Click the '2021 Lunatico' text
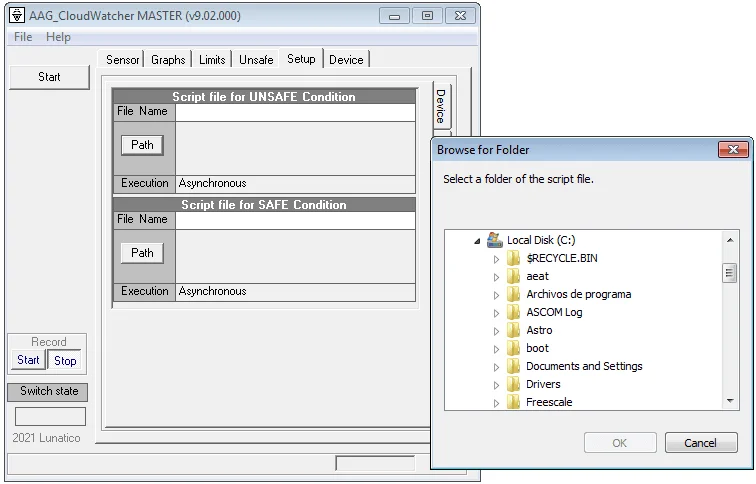Screen dimensions: 756x484 pyautogui.click(x=46, y=438)
